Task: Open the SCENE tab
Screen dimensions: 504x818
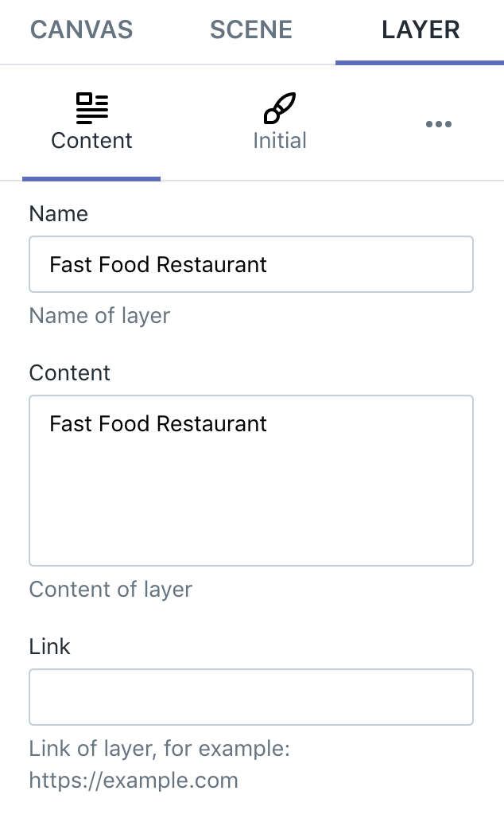Action: [x=250, y=29]
